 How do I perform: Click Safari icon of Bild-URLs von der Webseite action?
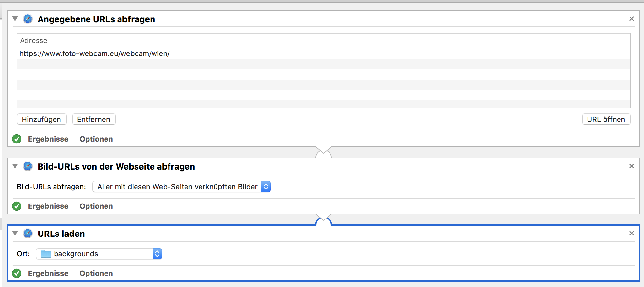point(28,166)
